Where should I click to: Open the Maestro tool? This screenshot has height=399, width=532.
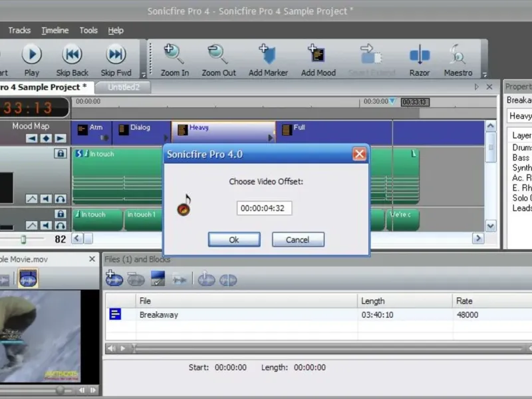pyautogui.click(x=458, y=55)
